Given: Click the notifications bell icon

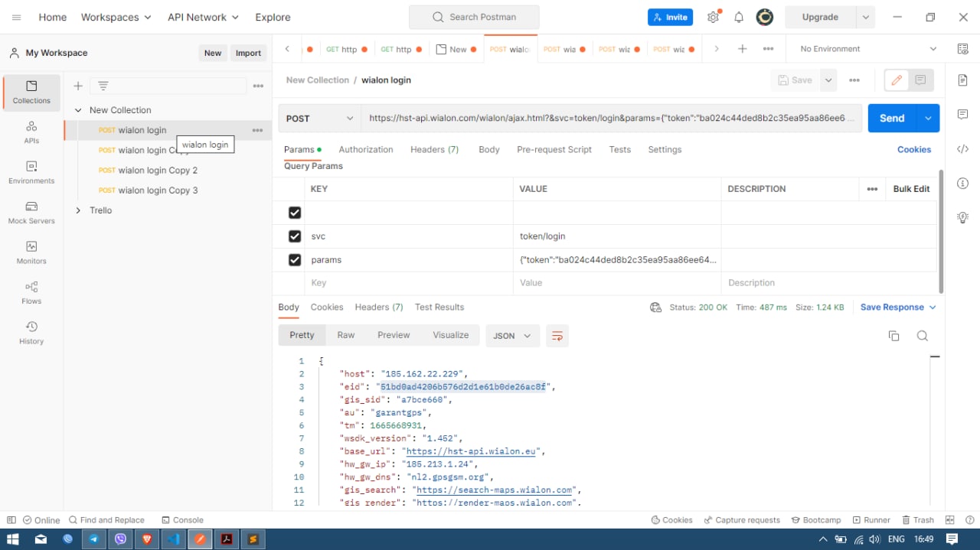Looking at the screenshot, I should point(739,17).
